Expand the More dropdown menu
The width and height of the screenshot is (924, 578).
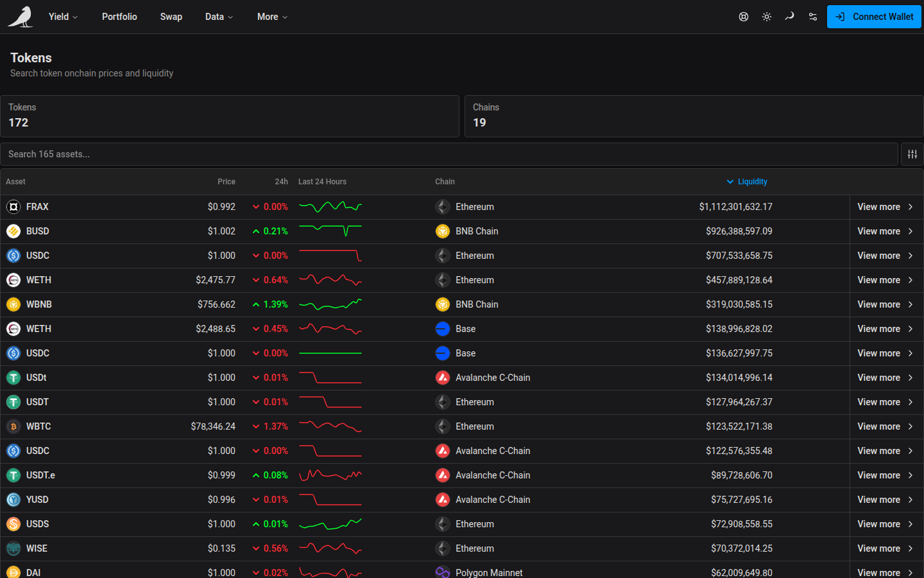(x=272, y=17)
